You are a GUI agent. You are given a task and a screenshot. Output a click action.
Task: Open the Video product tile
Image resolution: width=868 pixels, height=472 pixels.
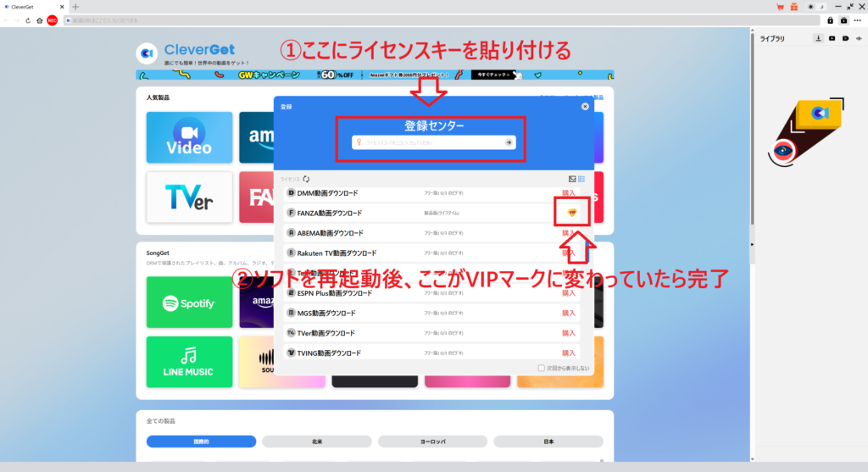click(189, 137)
